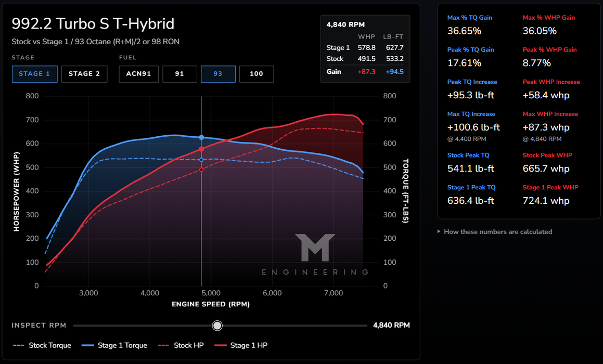Choose 91 octane fuel
This screenshot has height=364, width=603.
pos(179,74)
